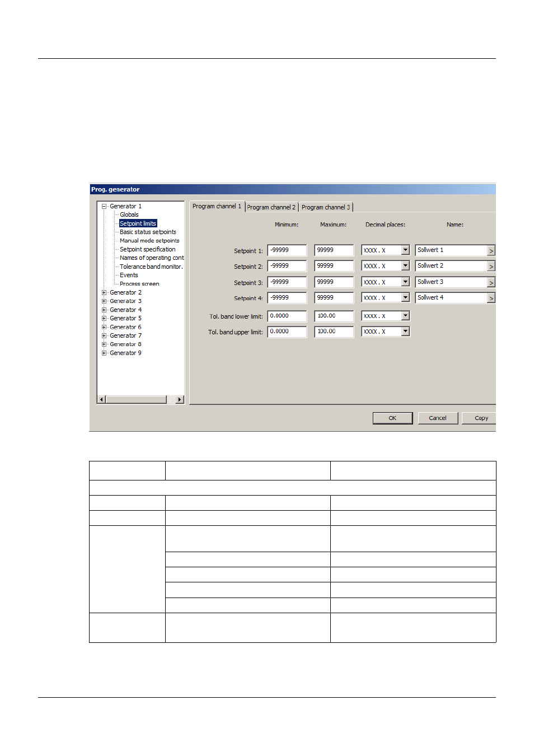This screenshot has width=534, height=756.
Task: Click the Copy button
Action: click(x=481, y=418)
